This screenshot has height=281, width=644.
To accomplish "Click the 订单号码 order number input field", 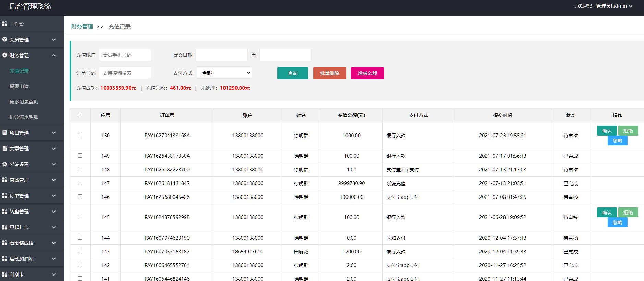I will (x=125, y=73).
